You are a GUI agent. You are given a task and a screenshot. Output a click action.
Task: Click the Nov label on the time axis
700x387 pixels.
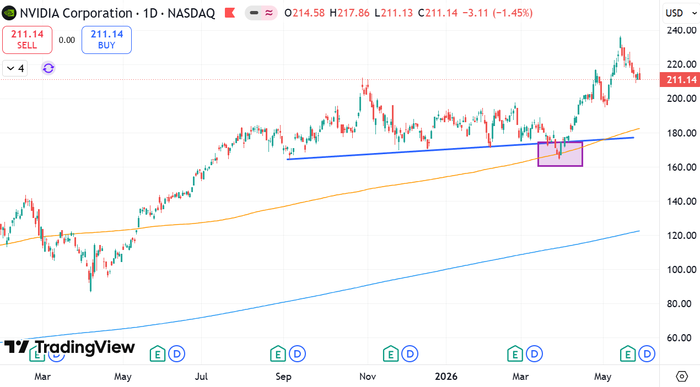coord(367,376)
